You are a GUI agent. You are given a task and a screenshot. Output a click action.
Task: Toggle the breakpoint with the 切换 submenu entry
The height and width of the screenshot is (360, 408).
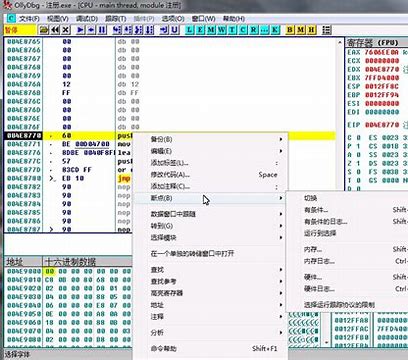[x=310, y=198]
